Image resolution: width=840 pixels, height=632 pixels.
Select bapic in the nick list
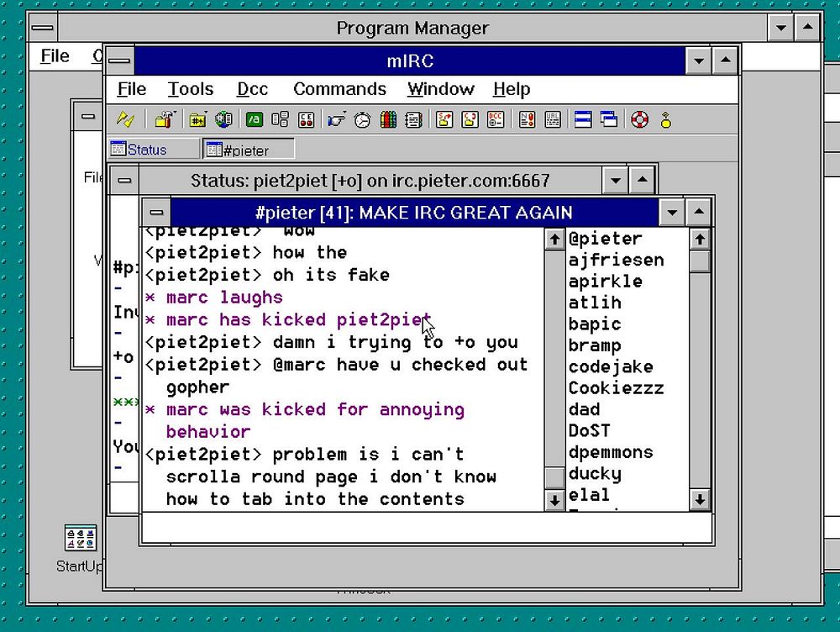(x=595, y=324)
